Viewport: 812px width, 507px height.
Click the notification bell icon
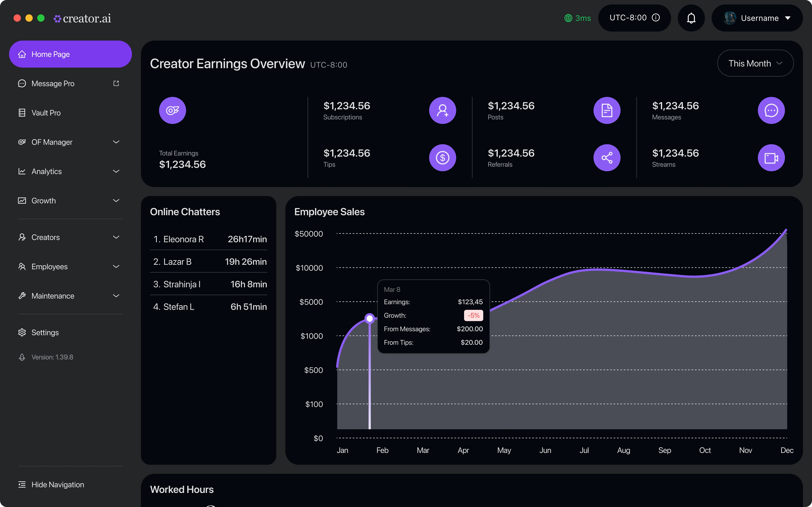(x=691, y=18)
